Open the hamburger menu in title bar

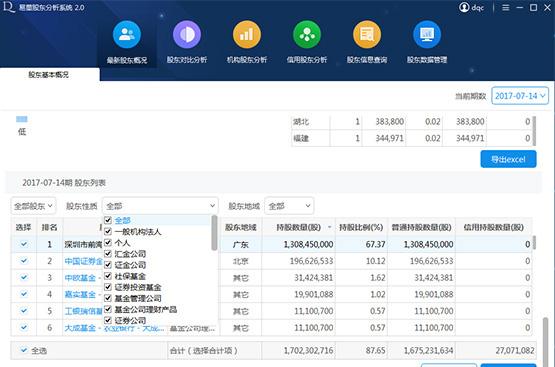tap(505, 7)
